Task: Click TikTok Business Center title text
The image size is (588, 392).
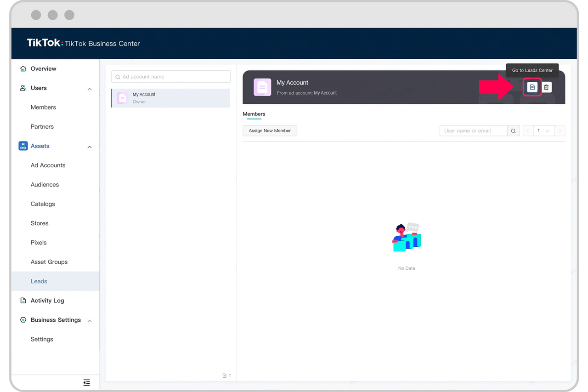Action: (102, 44)
